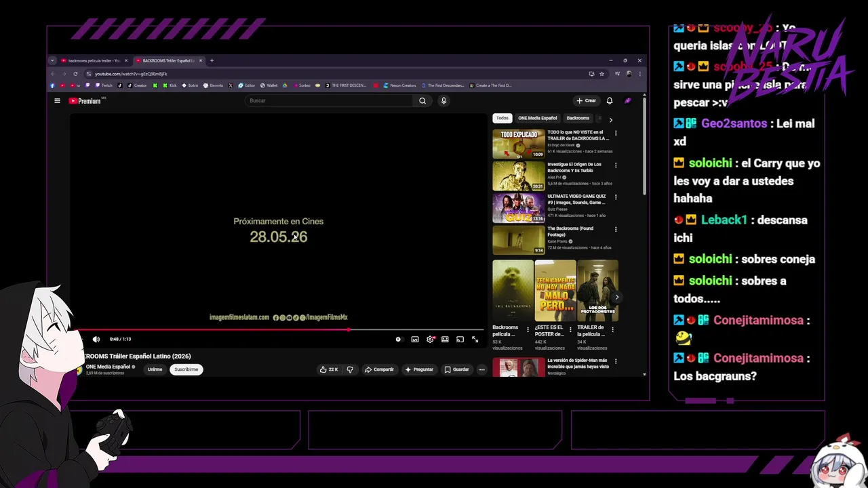Screen dimensions: 868x488
Task: Open the Twitch bookmark
Action: coord(104,85)
